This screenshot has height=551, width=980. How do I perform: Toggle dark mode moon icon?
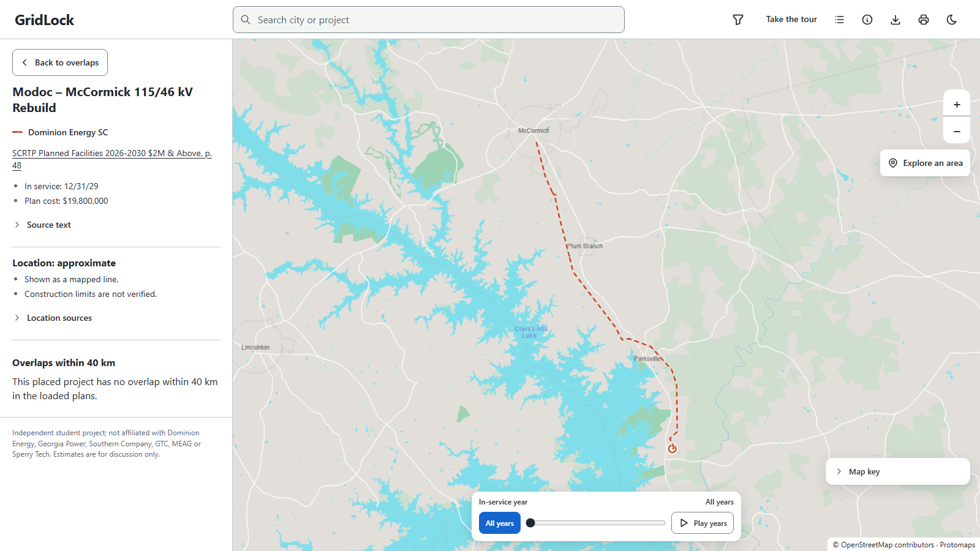coord(952,20)
